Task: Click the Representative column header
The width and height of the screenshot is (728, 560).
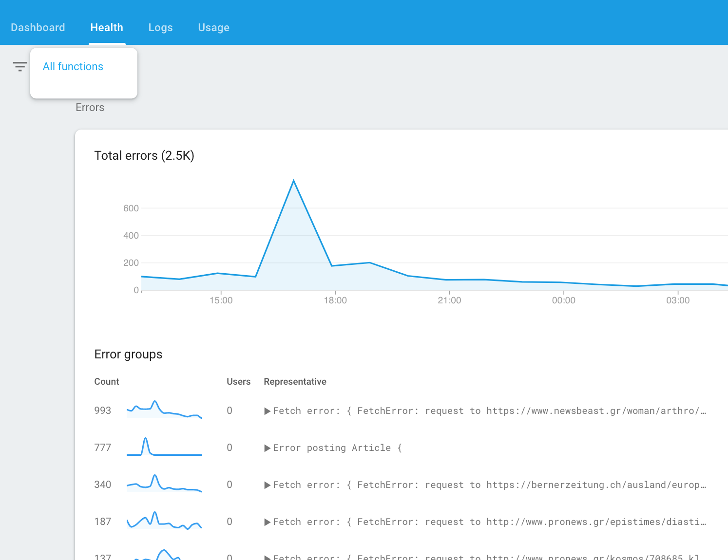Action: pyautogui.click(x=295, y=382)
